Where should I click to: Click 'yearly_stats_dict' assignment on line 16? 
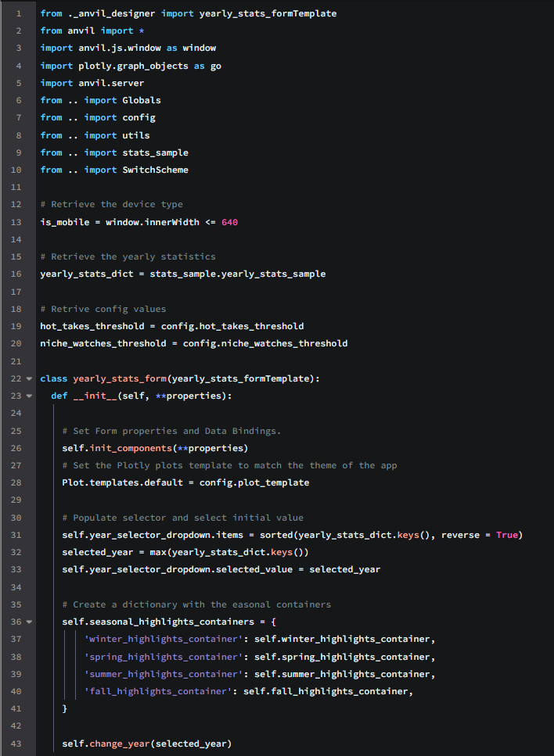tap(87, 274)
